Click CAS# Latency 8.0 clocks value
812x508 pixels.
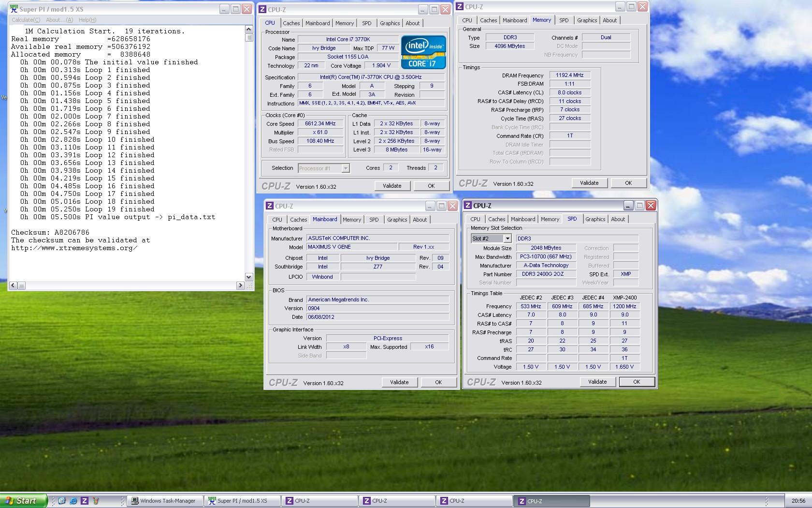coord(569,92)
